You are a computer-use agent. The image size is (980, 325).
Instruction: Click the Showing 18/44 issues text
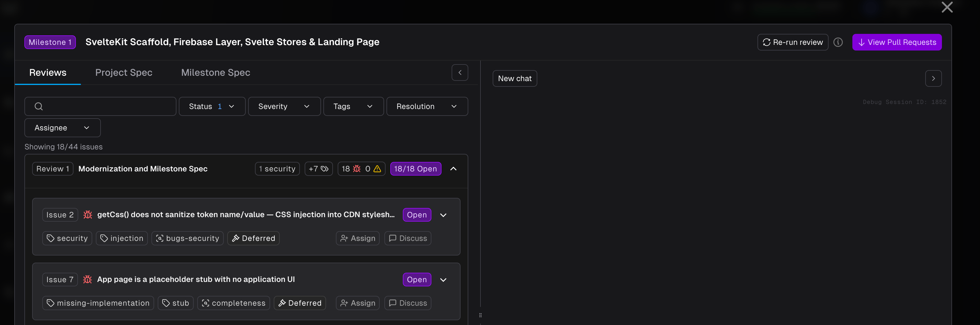(64, 147)
